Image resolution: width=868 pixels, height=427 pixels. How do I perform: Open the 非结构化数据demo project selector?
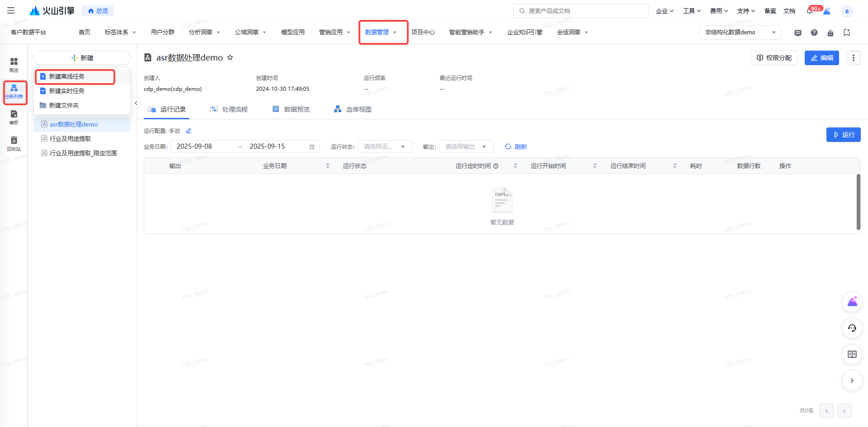click(741, 33)
